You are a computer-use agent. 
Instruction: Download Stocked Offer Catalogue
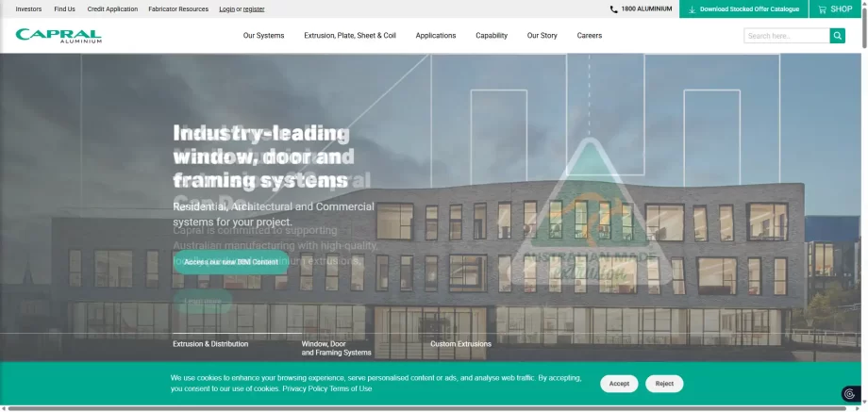click(x=744, y=9)
